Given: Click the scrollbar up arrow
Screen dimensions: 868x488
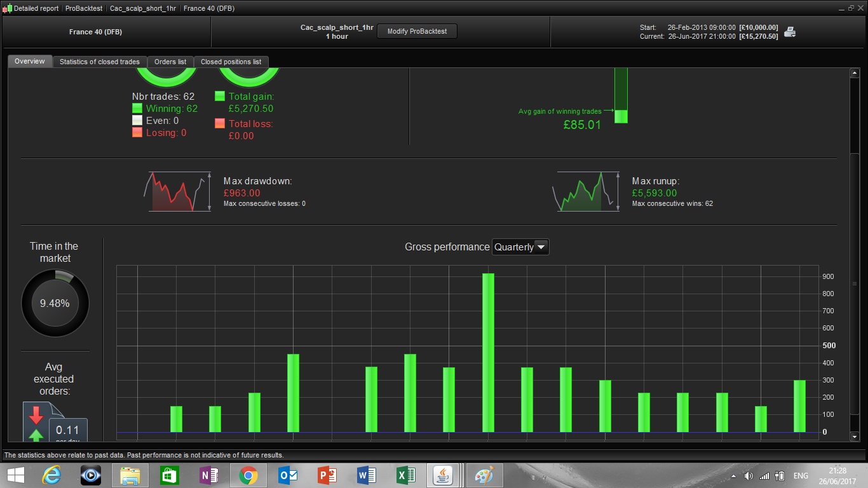Looking at the screenshot, I should (855, 73).
